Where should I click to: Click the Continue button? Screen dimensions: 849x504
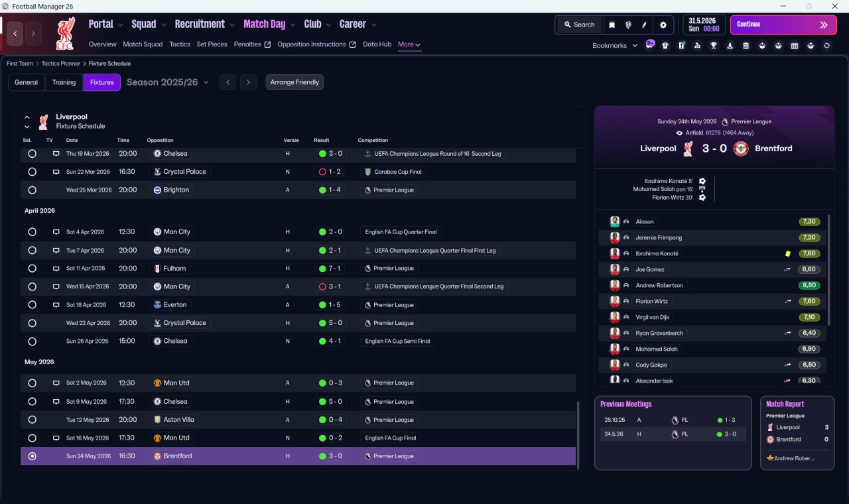point(783,25)
